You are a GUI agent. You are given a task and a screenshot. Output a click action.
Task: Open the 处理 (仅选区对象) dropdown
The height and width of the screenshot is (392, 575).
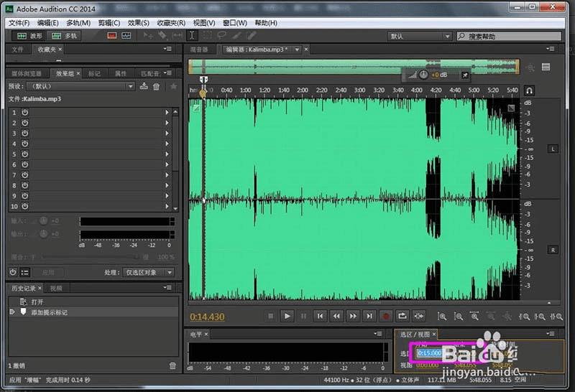(x=149, y=273)
